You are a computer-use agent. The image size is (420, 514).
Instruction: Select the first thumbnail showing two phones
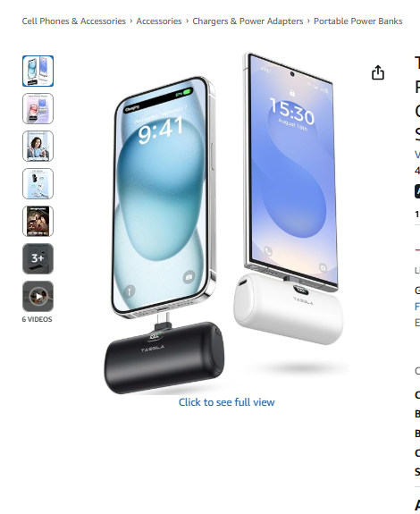38,72
